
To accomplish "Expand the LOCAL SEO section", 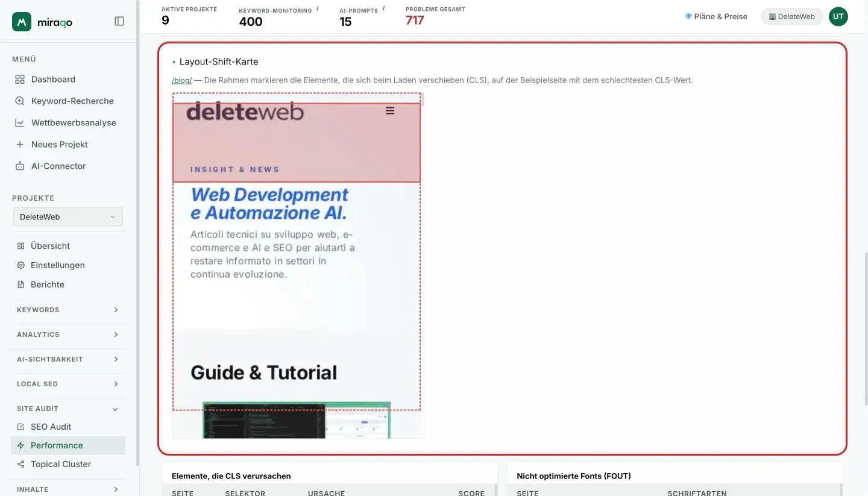I will tap(68, 384).
